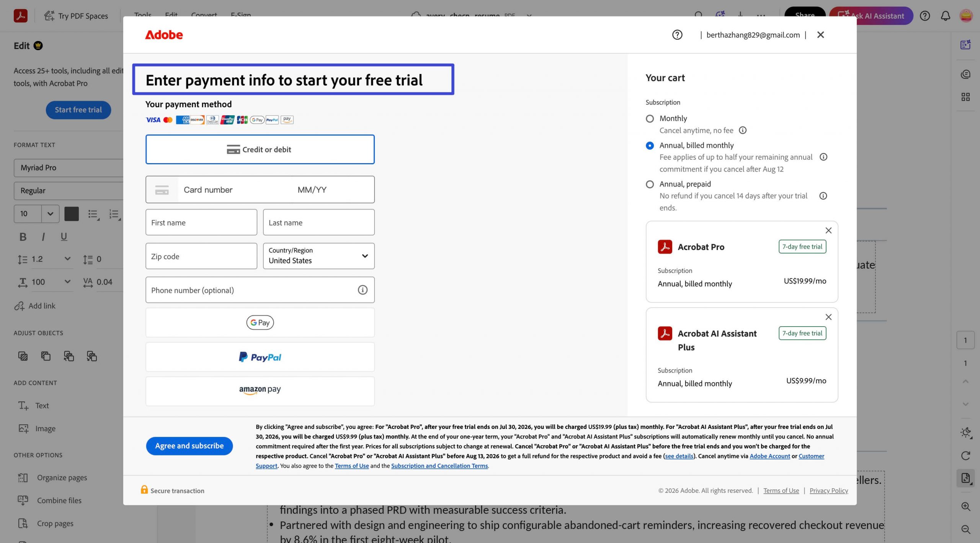Select Annual, prepaid subscription
The image size is (980, 543).
point(650,184)
